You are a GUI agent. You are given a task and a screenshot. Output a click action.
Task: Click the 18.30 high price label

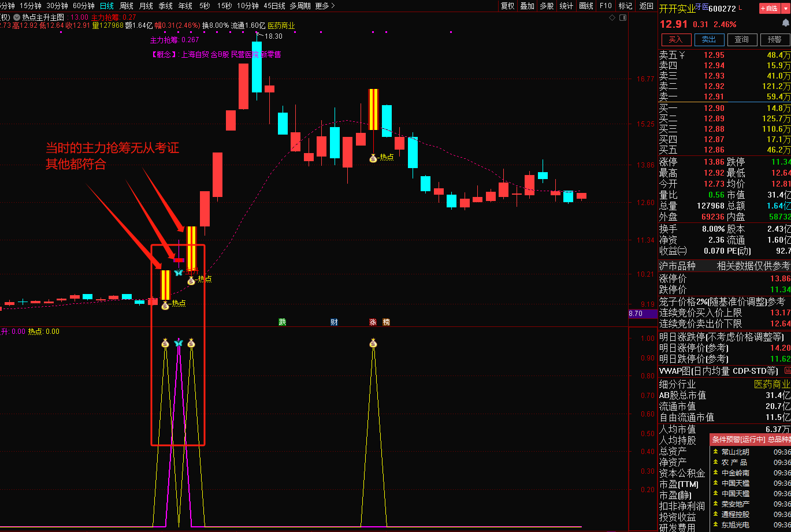point(273,36)
